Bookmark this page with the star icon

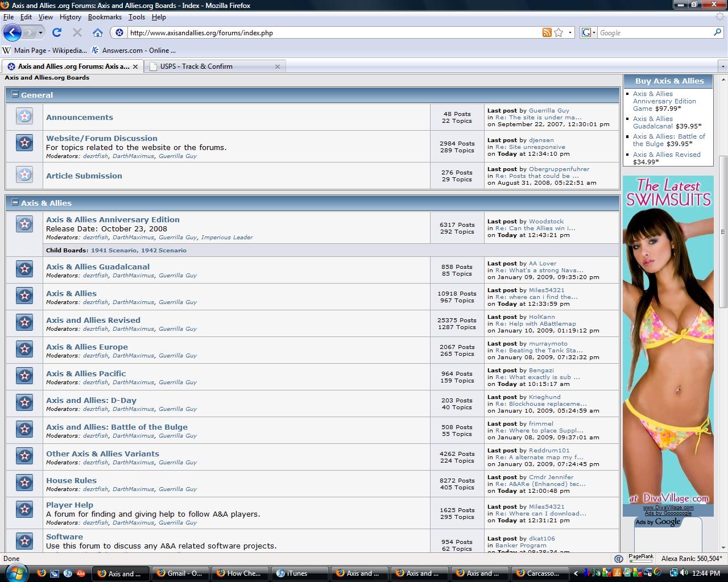[x=559, y=32]
